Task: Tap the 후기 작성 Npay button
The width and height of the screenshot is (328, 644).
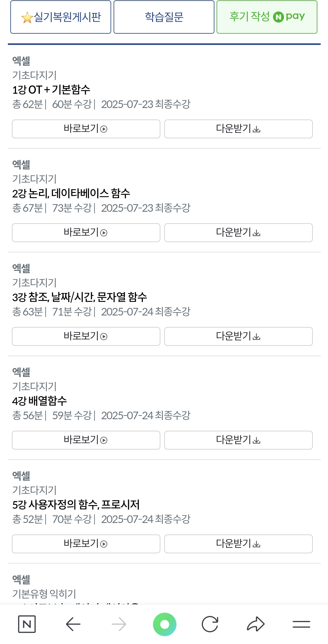Action: tap(267, 17)
